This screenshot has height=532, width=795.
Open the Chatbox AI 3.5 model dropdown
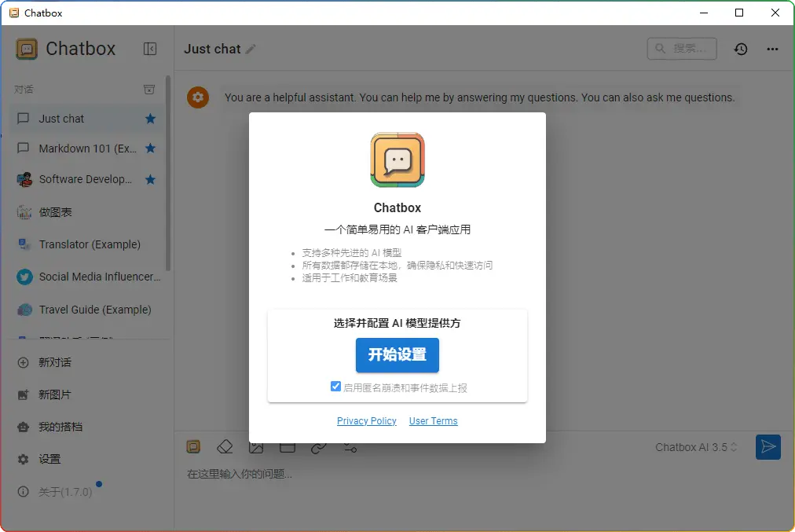point(696,447)
